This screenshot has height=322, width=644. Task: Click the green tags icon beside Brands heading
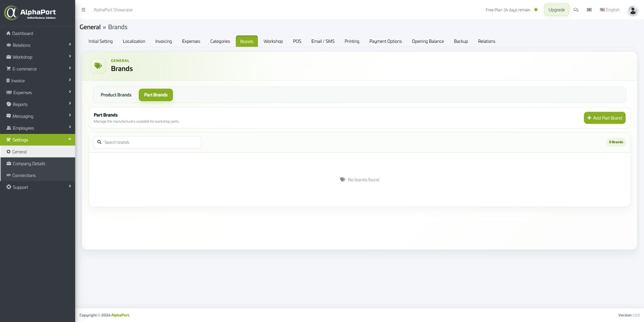98,66
